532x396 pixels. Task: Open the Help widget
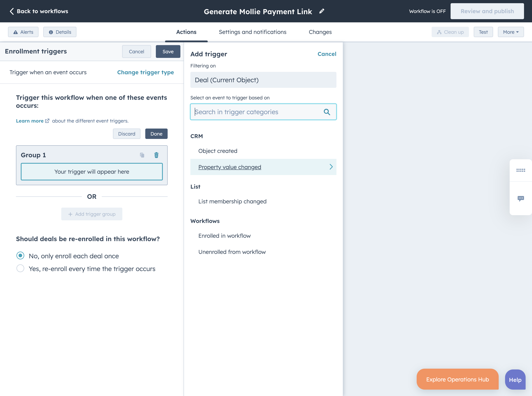pyautogui.click(x=515, y=380)
